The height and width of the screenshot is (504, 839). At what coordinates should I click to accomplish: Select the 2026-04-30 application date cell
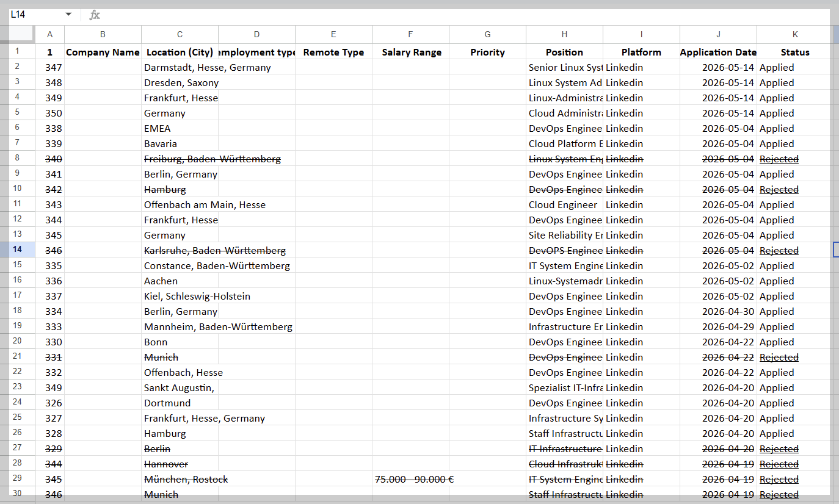coord(718,311)
